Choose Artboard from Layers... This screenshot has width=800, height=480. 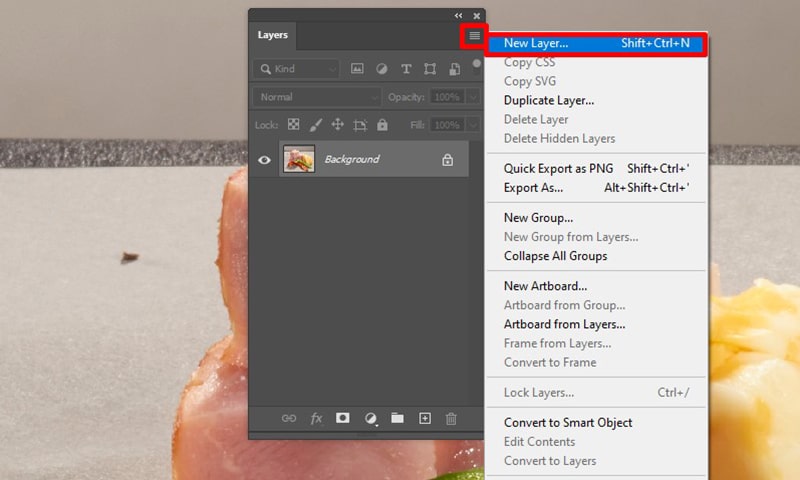tap(596, 324)
